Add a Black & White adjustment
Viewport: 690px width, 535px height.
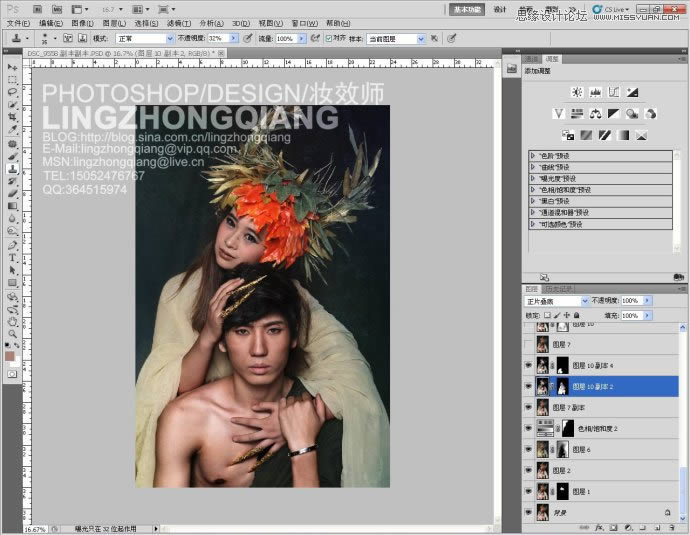tap(613, 114)
